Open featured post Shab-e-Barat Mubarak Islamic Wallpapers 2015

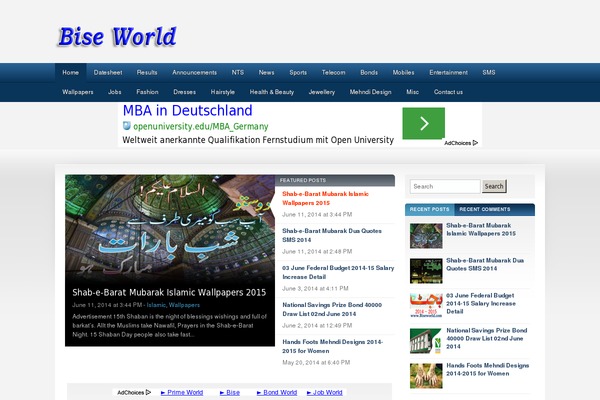click(x=325, y=198)
